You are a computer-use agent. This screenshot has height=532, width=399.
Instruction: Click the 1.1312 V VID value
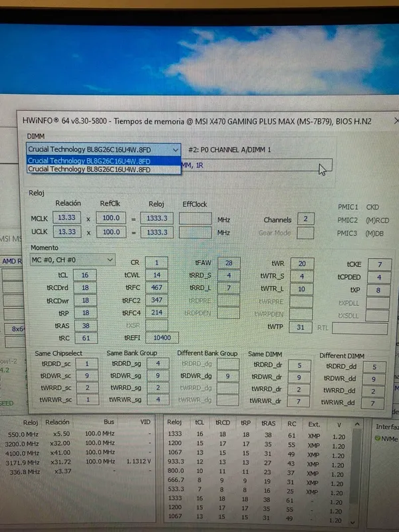click(x=138, y=462)
